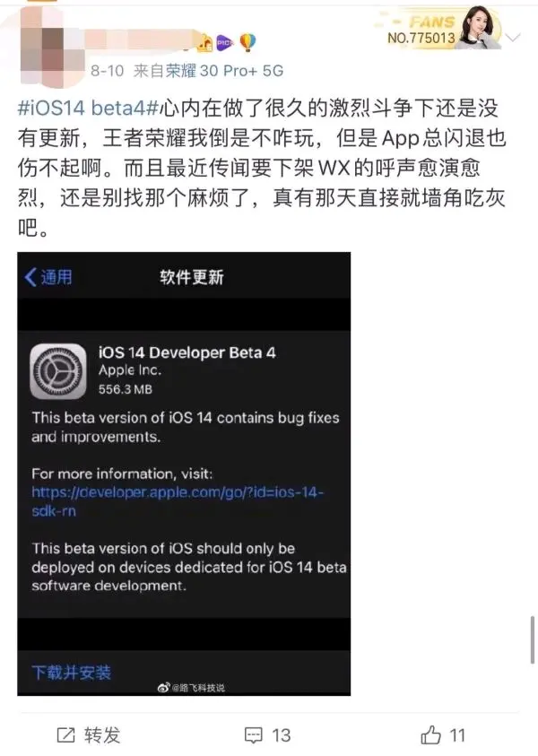
Task: Open the repost (转发) icon
Action: pos(66,734)
